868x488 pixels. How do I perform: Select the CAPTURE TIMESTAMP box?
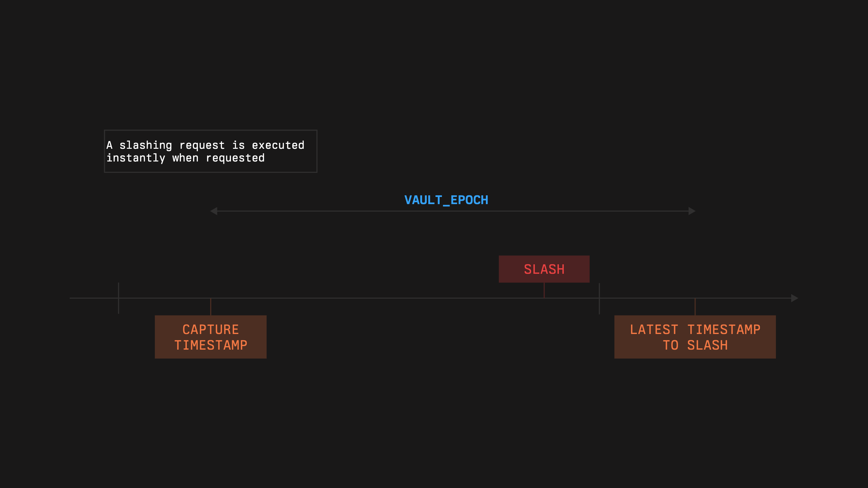tap(211, 337)
